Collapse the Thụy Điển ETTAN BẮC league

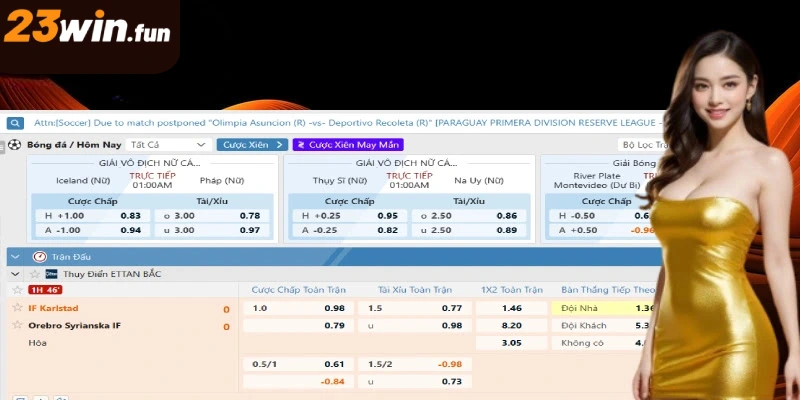(x=15, y=274)
